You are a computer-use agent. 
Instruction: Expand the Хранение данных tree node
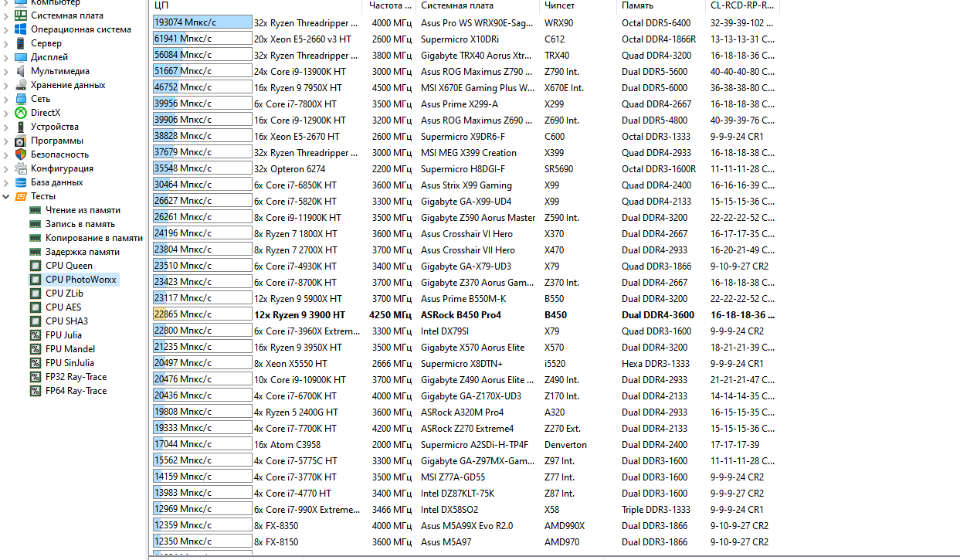click(x=6, y=85)
